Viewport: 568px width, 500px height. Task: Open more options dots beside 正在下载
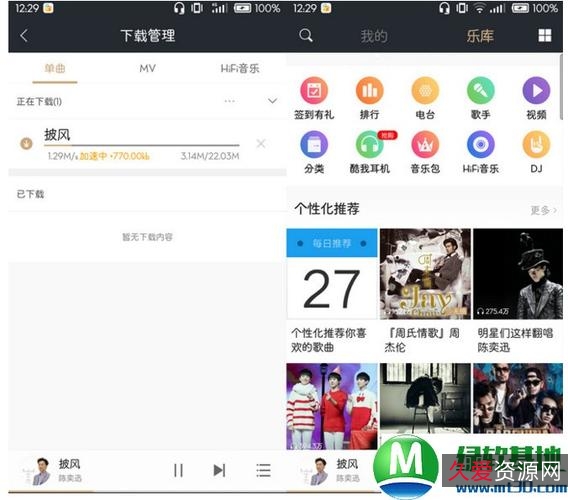click(x=230, y=101)
